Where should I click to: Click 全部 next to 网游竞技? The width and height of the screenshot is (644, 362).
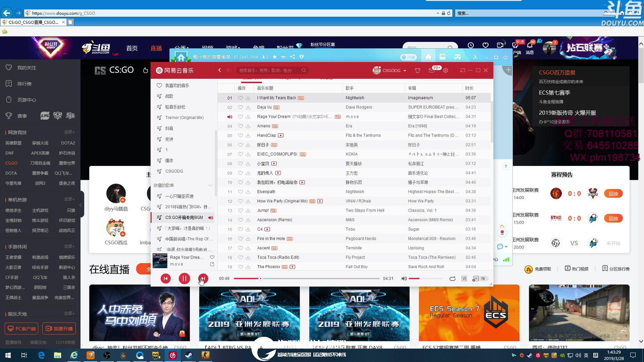click(70, 132)
